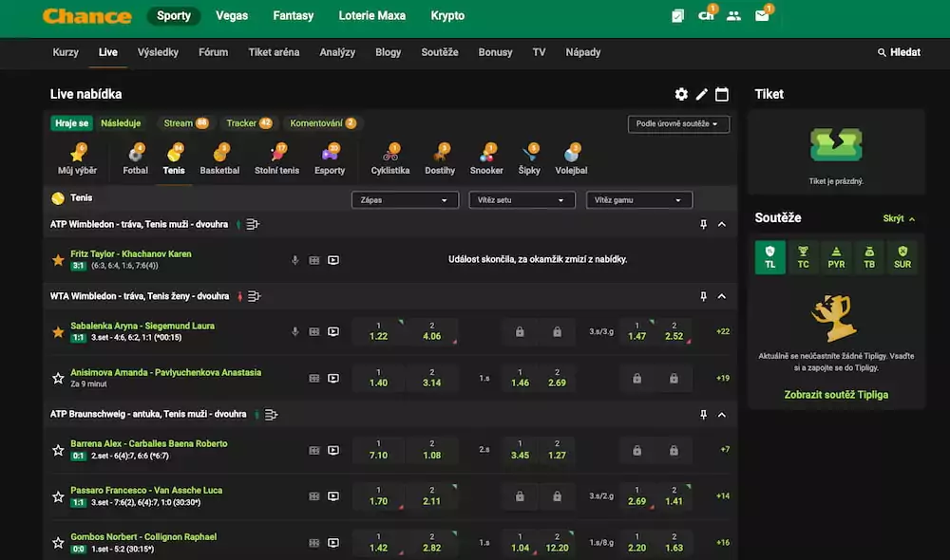Click the 1.22 odds for Sabalenka
The height and width of the screenshot is (560, 950).
pos(378,330)
